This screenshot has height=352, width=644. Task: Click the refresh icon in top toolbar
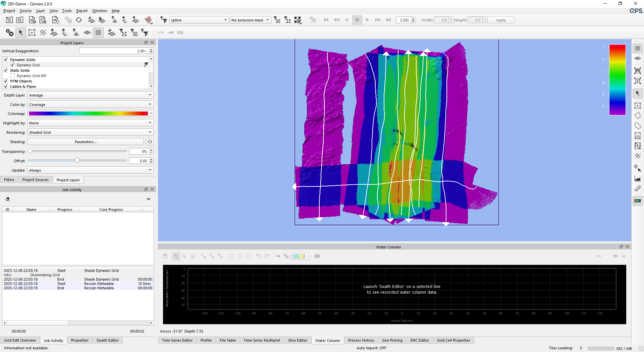tap(79, 20)
